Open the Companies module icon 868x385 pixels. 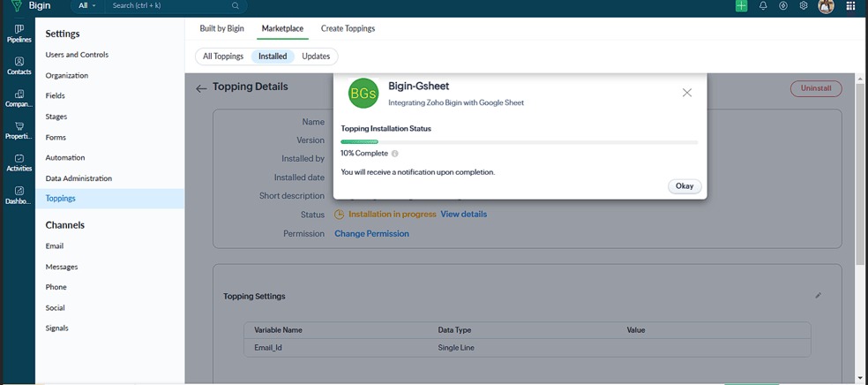click(x=19, y=94)
